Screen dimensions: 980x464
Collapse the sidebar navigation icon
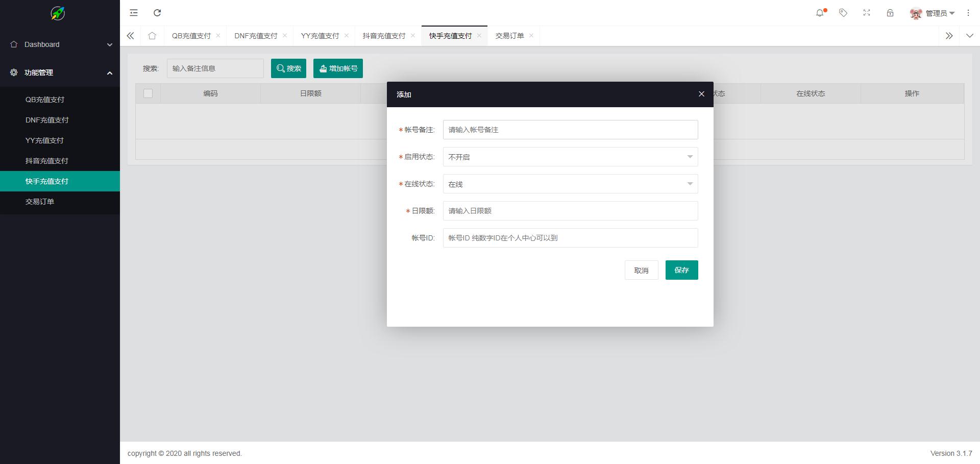[133, 12]
